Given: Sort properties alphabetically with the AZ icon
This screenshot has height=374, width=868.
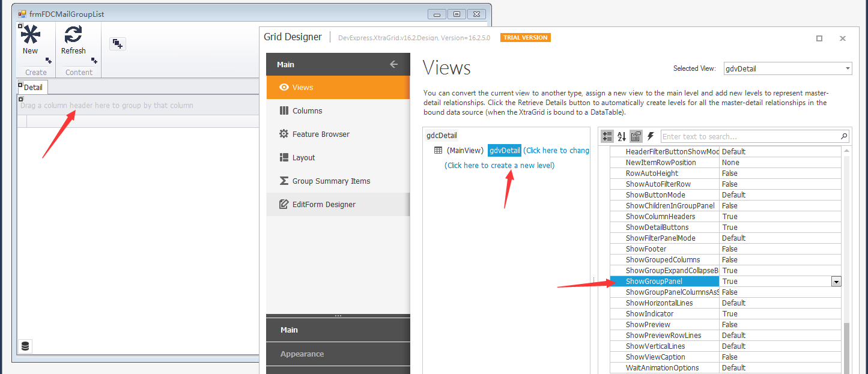Looking at the screenshot, I should tap(622, 136).
